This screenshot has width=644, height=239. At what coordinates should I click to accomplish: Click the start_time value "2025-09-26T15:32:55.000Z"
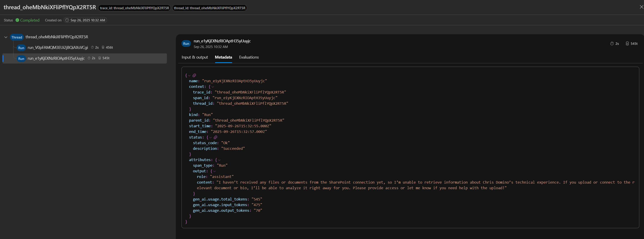[x=243, y=126]
